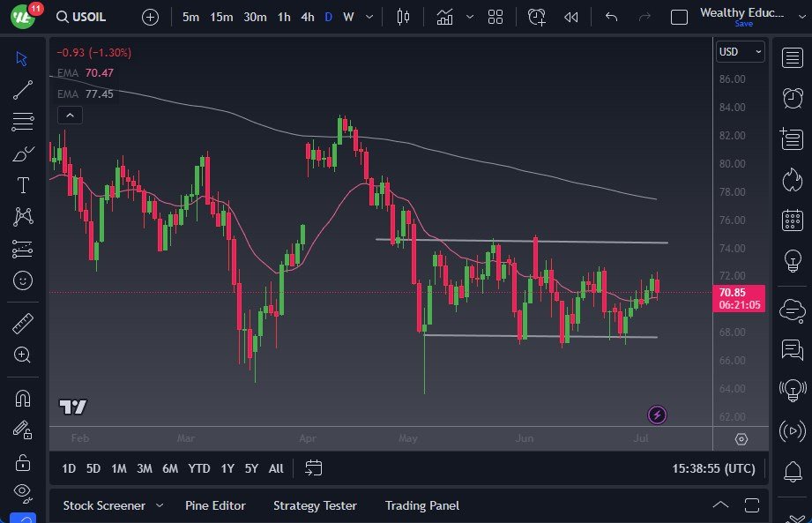Viewport: 812px width, 523px height.
Task: Toggle lock all drawing tools
Action: (23, 461)
